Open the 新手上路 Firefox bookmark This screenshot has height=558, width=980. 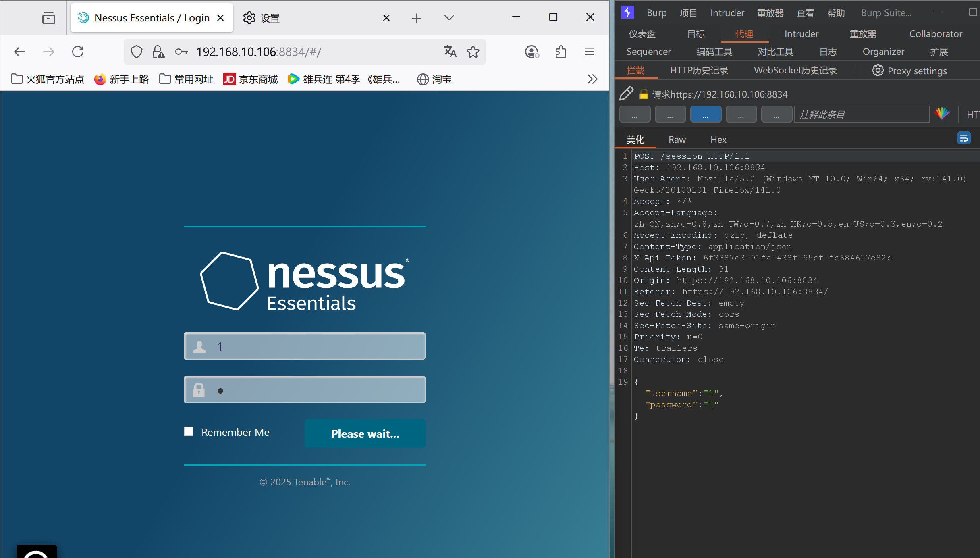pos(121,79)
